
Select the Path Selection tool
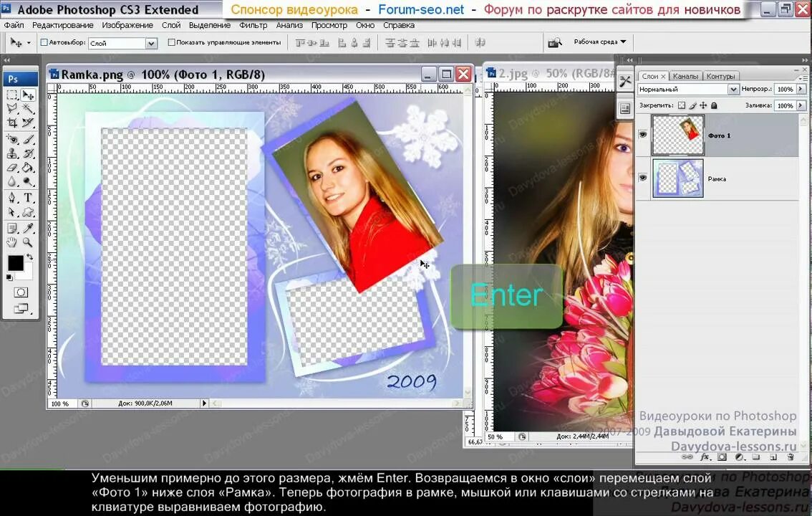12,212
